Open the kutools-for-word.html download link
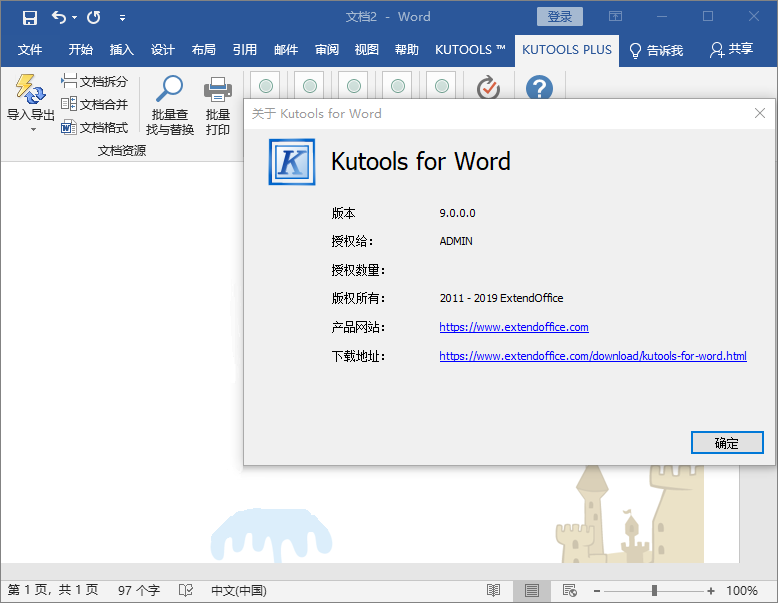This screenshot has width=778, height=603. pyautogui.click(x=593, y=356)
